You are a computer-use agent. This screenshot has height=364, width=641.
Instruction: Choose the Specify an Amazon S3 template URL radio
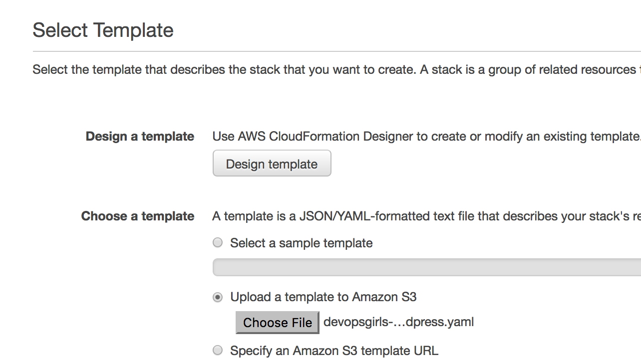point(218,351)
